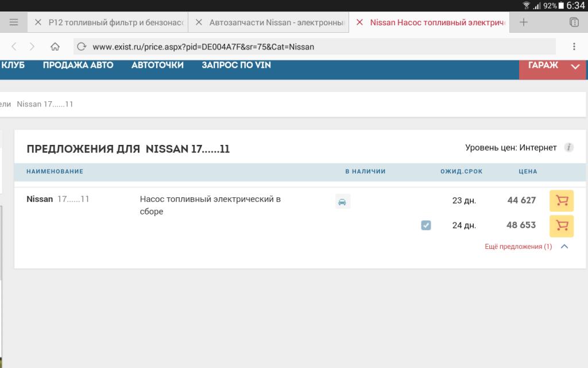
Task: Click Уровень цен: Интернет text
Action: tap(510, 148)
